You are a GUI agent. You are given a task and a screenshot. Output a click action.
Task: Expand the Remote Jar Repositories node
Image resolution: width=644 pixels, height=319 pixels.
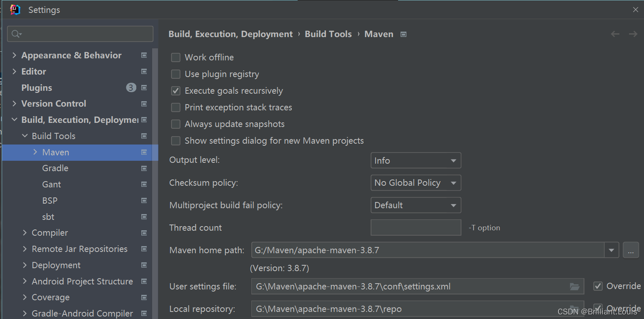pyautogui.click(x=25, y=249)
